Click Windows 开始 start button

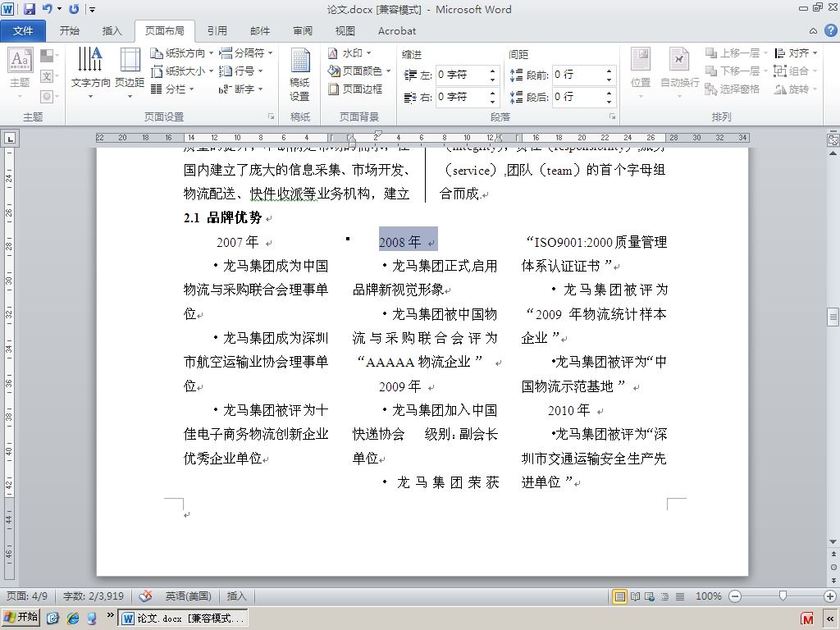point(21,618)
